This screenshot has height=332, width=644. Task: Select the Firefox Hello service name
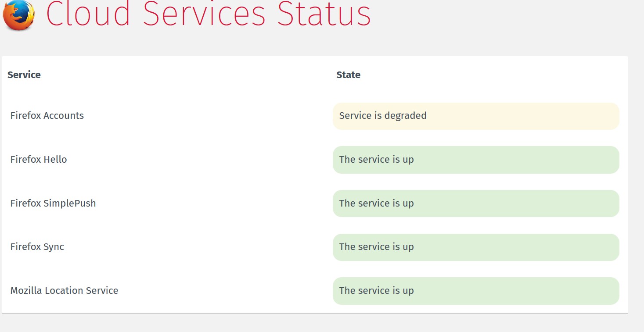click(x=39, y=160)
